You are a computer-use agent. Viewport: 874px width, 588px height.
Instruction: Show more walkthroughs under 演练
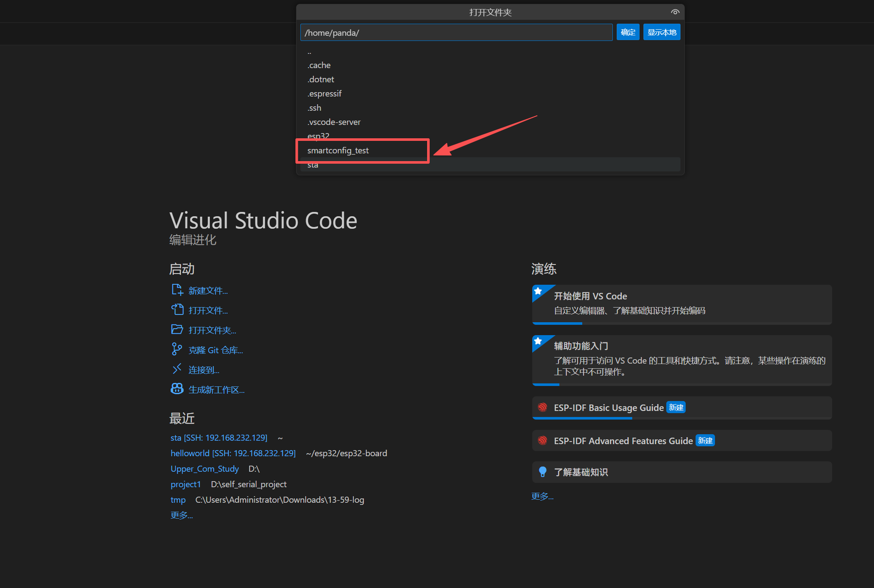(542, 496)
